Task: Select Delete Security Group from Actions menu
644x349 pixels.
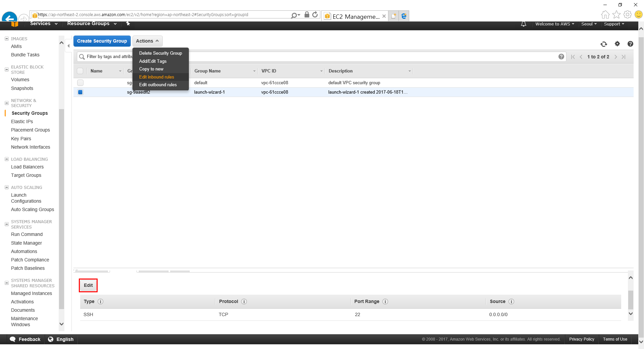Action: click(161, 53)
